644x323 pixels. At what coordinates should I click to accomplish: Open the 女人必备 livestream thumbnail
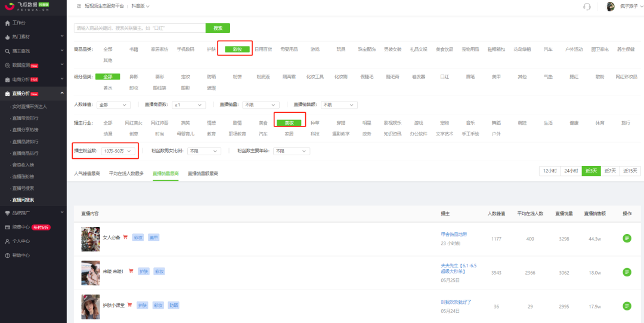pos(91,239)
